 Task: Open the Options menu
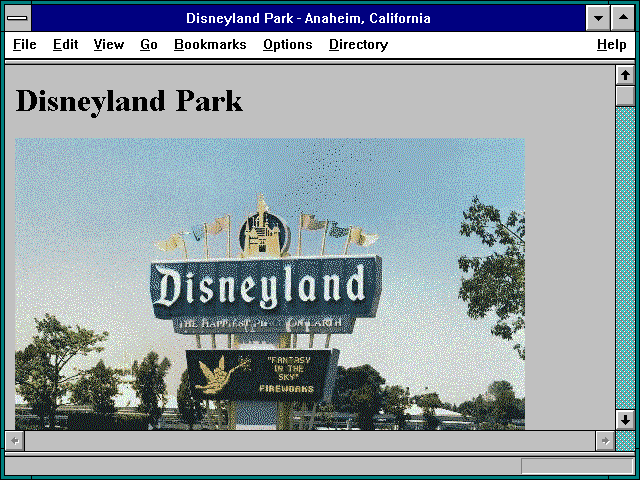click(288, 44)
